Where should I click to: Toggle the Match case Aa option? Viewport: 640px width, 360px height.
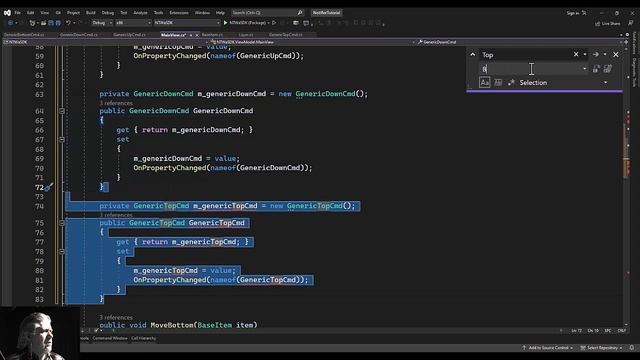(x=484, y=82)
